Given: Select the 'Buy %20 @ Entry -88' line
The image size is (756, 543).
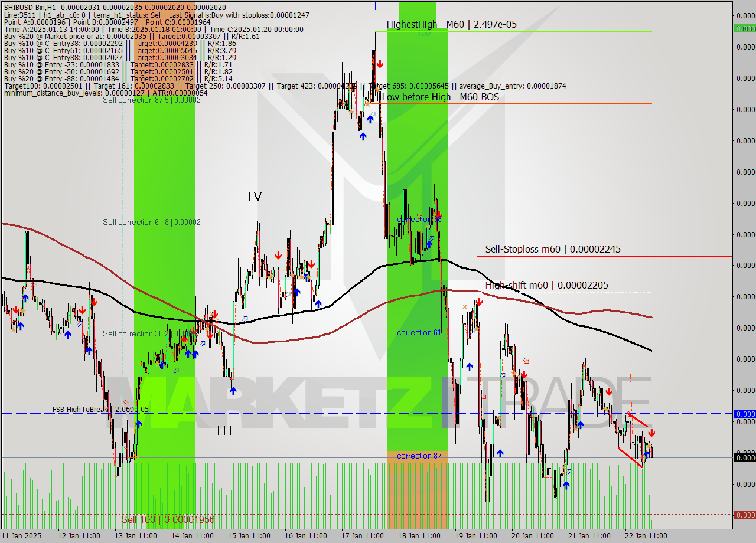Looking at the screenshot, I should tap(118, 78).
